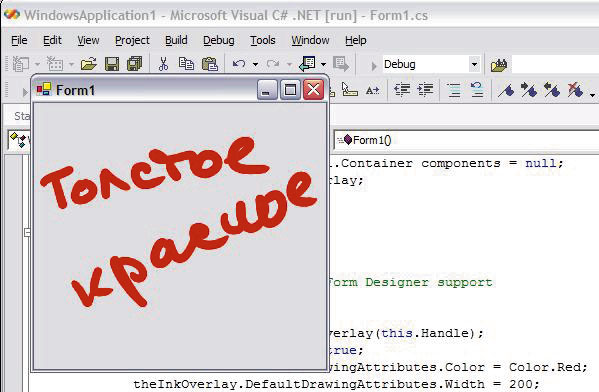
Task: Open the Form1() members combo box
Action: coord(466,140)
